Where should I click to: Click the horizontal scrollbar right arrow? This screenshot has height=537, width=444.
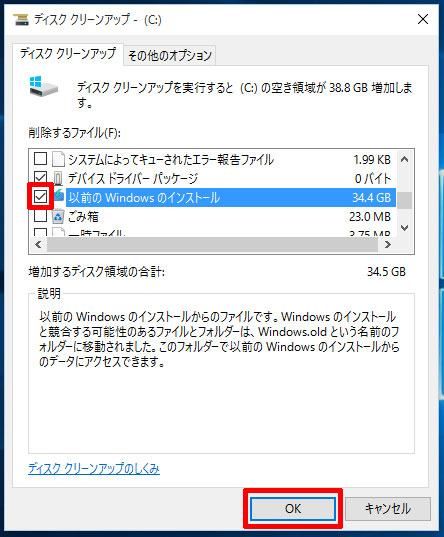click(x=388, y=245)
